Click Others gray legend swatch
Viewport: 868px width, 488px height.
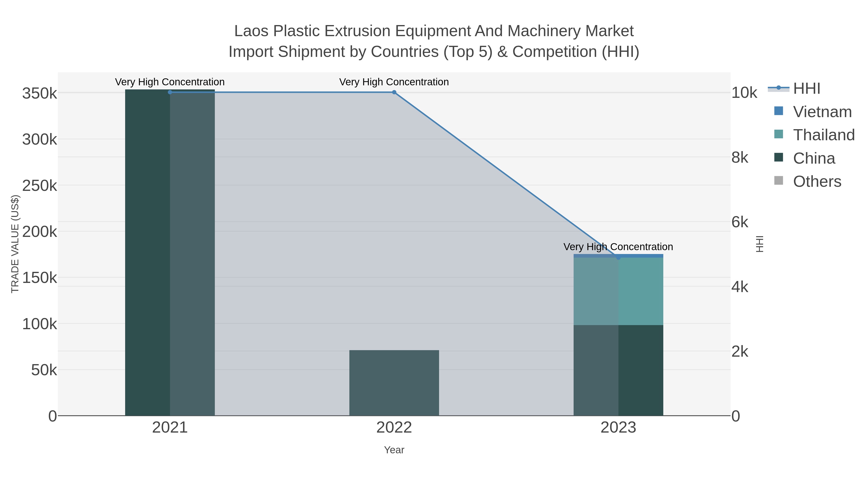tap(779, 180)
